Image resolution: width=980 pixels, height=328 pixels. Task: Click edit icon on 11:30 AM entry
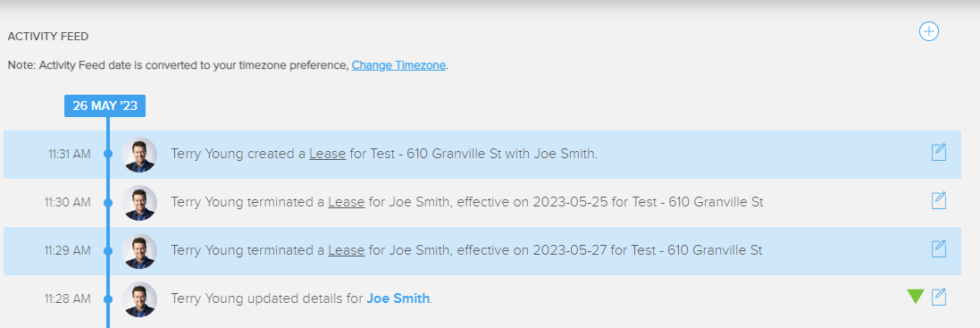(939, 200)
